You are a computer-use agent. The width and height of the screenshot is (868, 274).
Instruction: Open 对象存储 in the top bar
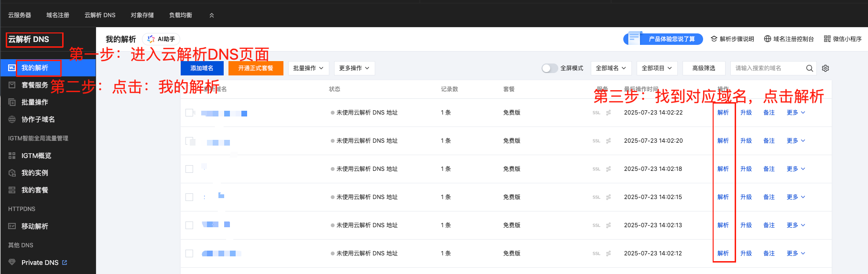pos(142,15)
